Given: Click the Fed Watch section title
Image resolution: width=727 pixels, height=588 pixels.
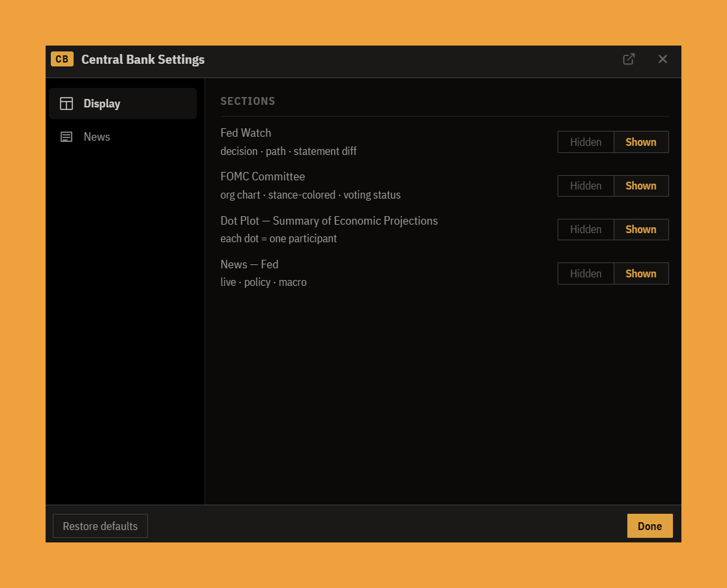Looking at the screenshot, I should point(246,133).
